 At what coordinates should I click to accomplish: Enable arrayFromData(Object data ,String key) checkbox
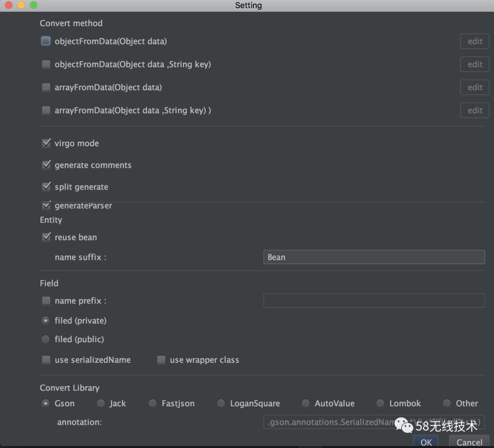46,110
